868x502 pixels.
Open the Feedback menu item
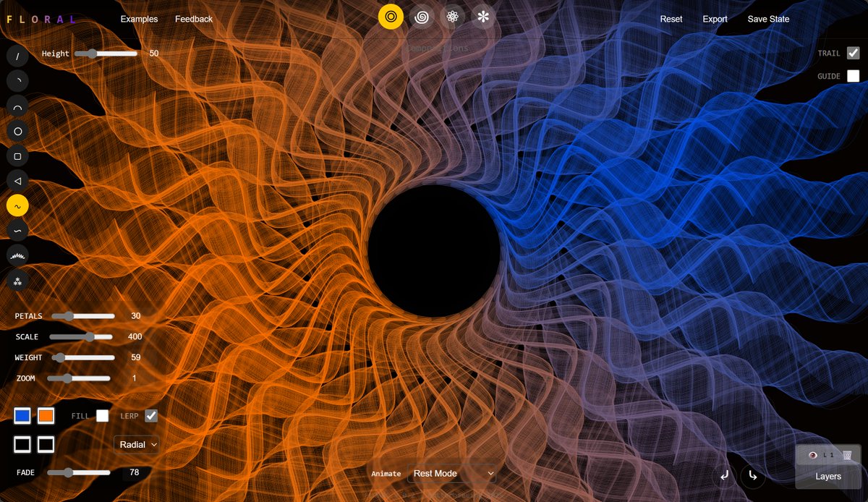click(194, 19)
